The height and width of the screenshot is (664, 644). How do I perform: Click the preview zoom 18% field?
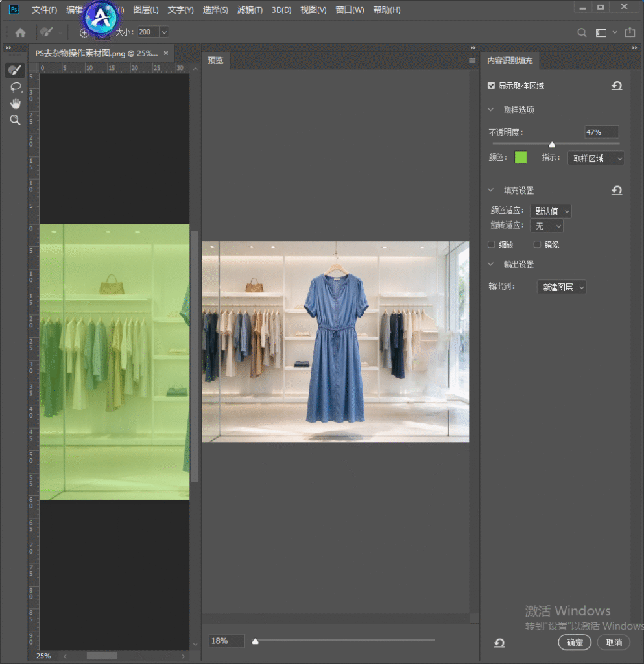coord(226,641)
